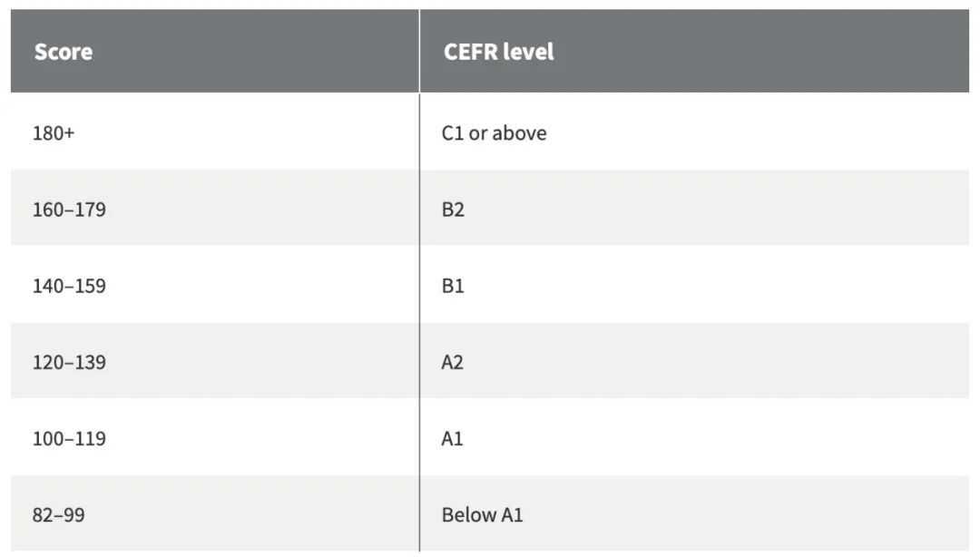Click the Score column header
This screenshot has height=557, width=980.
coord(215,52)
